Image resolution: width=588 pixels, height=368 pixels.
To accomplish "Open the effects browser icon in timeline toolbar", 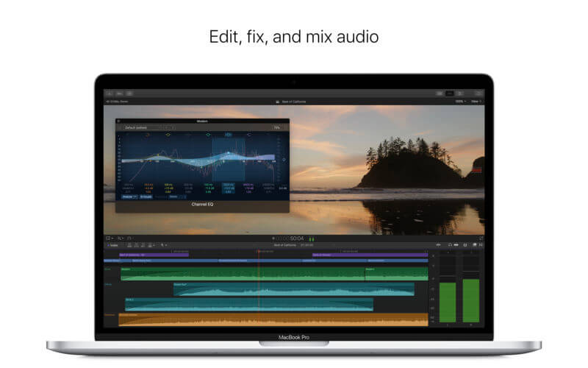I will (474, 245).
